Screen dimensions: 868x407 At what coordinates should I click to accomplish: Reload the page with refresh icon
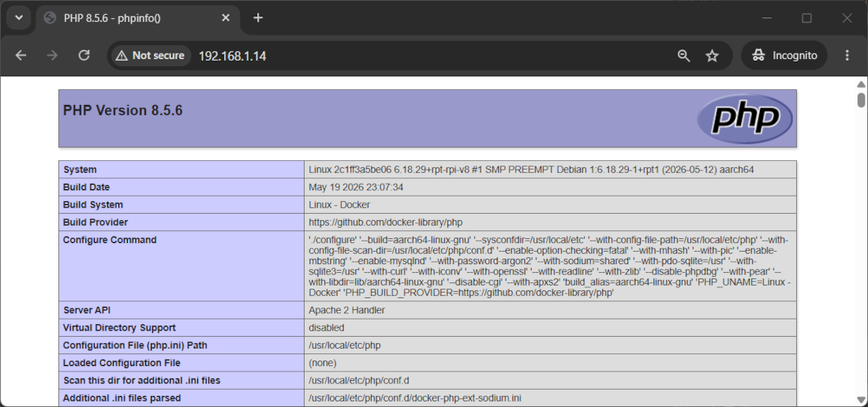click(x=84, y=55)
